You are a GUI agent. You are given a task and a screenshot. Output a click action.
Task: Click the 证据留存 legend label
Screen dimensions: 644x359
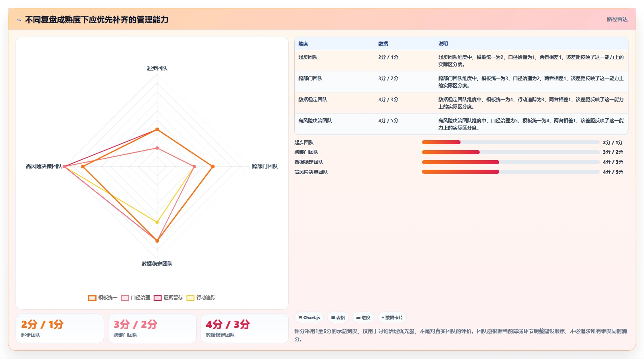[173, 298]
